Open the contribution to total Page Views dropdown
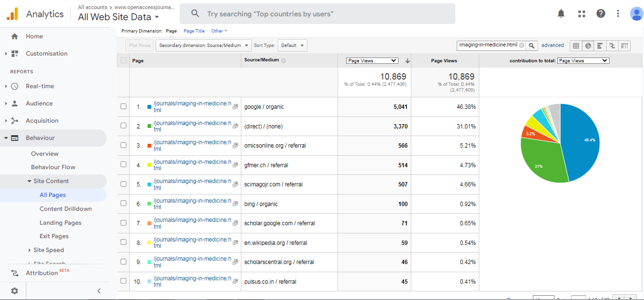The image size is (644, 300). 583,61
